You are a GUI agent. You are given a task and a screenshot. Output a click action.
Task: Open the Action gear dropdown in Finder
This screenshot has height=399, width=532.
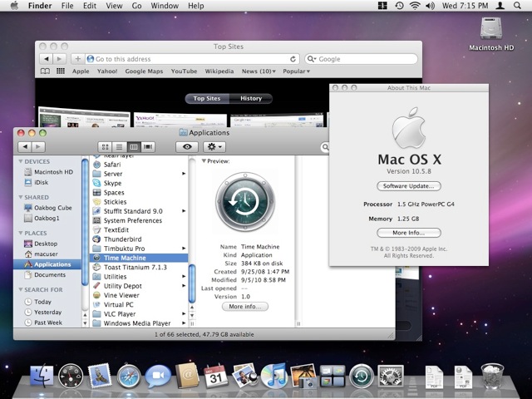(215, 146)
